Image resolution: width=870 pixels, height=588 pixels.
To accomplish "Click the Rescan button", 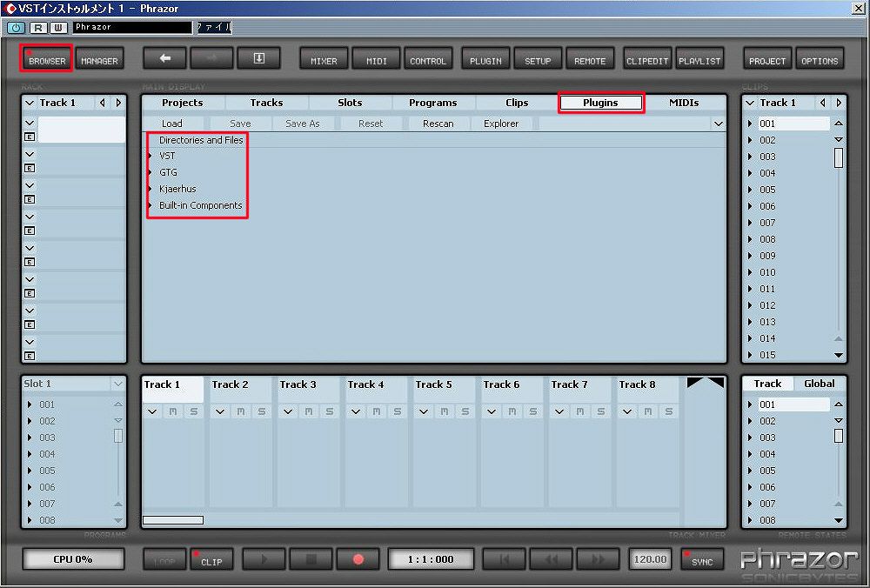I will pos(438,124).
